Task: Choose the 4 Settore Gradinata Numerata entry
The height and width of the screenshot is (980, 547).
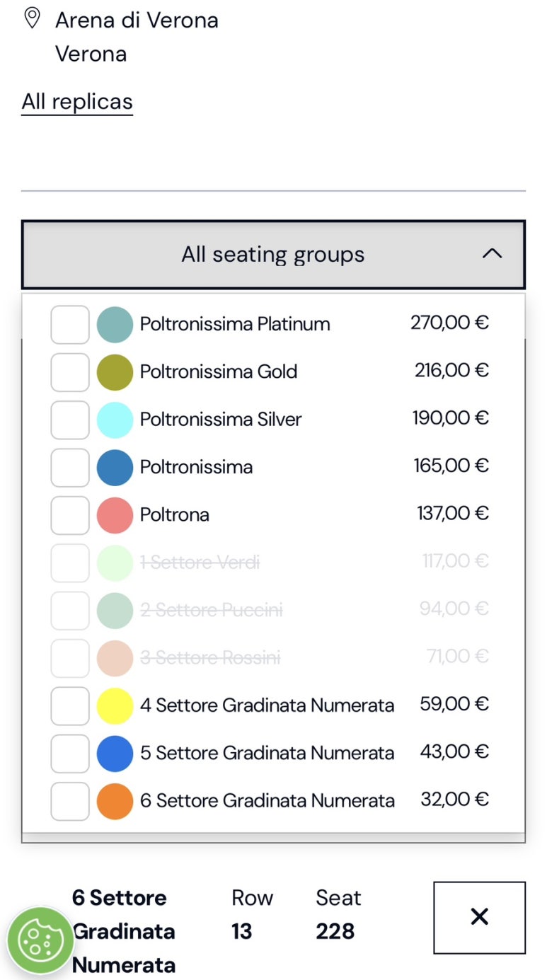Action: coord(273,705)
